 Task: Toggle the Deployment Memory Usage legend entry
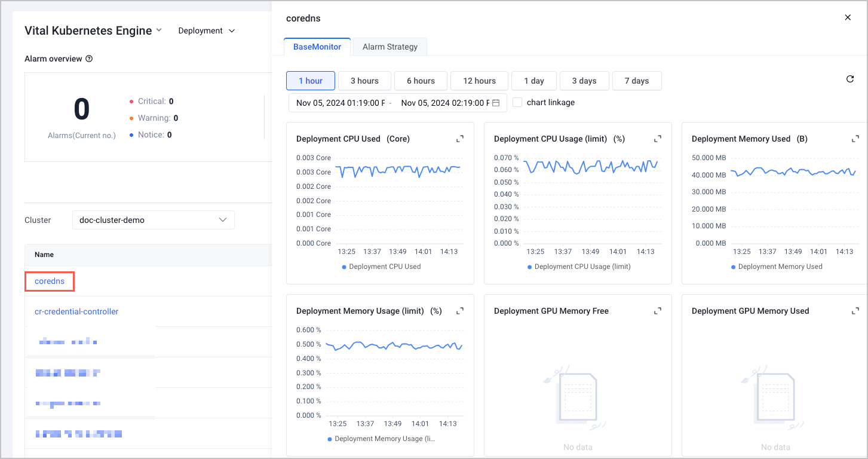tap(382, 439)
